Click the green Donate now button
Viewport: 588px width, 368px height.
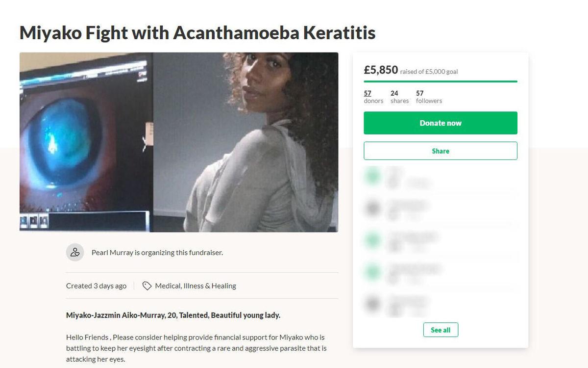[440, 123]
